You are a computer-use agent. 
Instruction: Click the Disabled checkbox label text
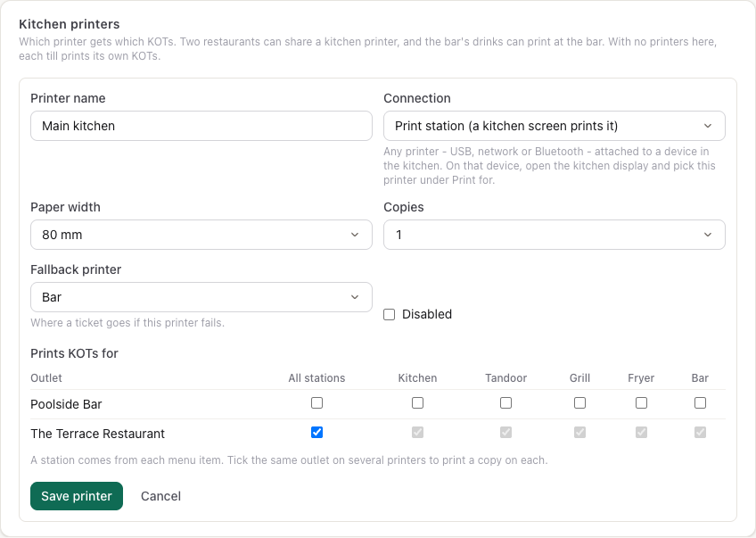click(x=427, y=315)
